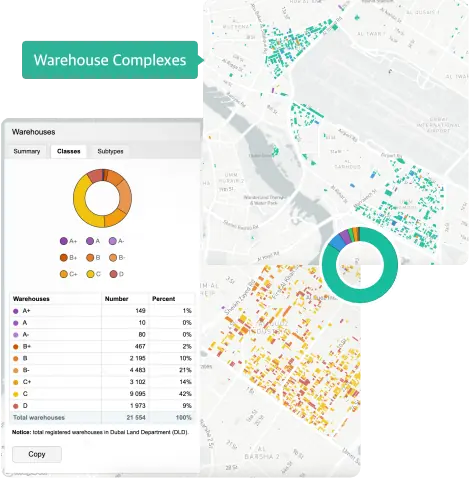
Task: Click the Total warehouses row label
Action: (x=39, y=418)
